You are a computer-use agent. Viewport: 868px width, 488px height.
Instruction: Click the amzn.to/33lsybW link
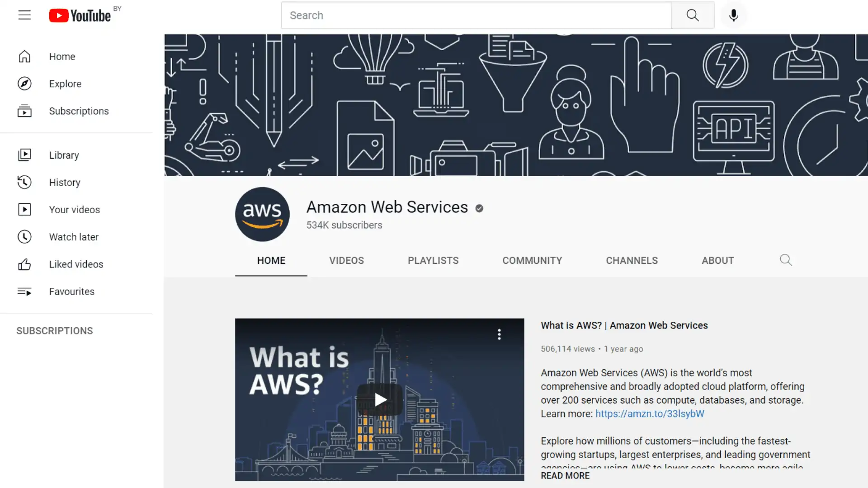[x=650, y=413]
